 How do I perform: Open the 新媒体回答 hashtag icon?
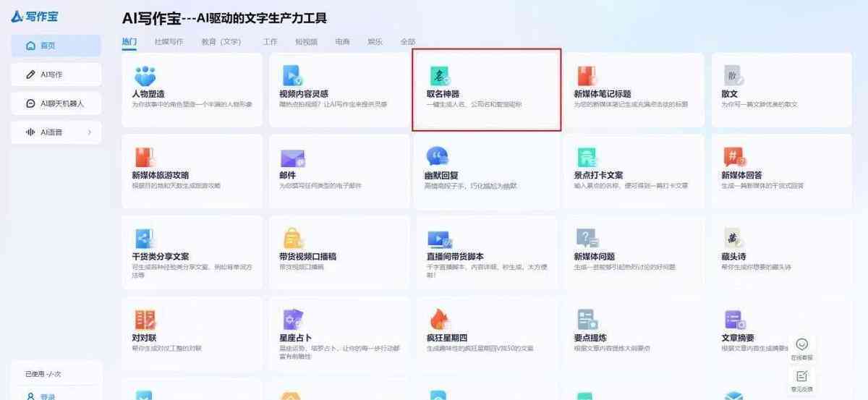tap(733, 157)
